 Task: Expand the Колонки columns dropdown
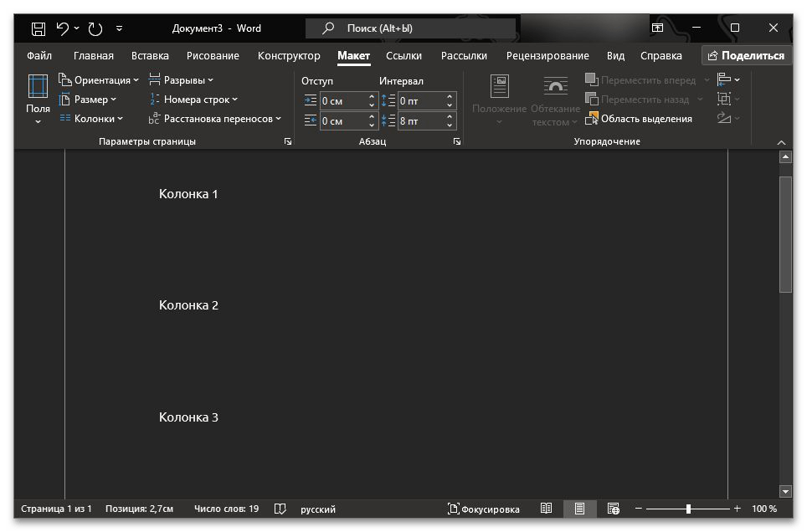(92, 119)
